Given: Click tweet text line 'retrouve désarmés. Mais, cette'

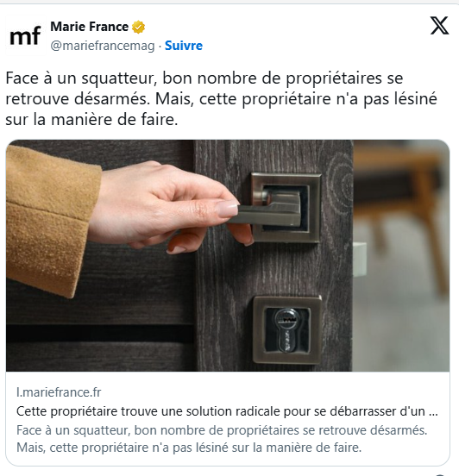Looking at the screenshot, I should tap(221, 99).
